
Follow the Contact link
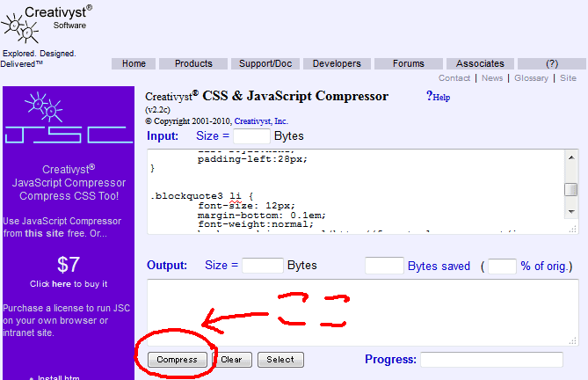454,78
